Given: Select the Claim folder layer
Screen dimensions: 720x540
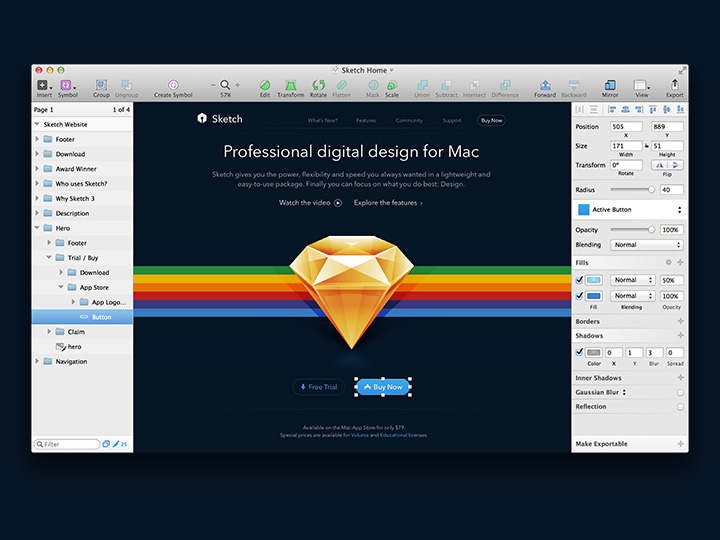Looking at the screenshot, I should tap(82, 332).
